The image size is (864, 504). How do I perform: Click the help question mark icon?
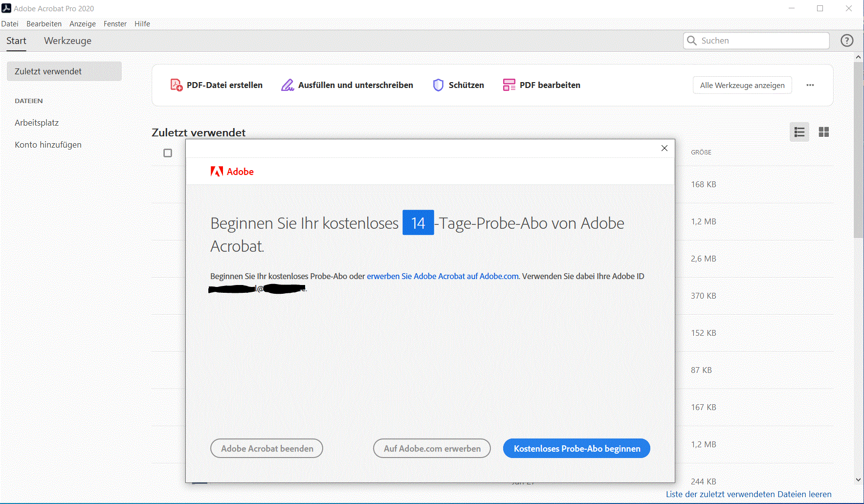pyautogui.click(x=847, y=41)
